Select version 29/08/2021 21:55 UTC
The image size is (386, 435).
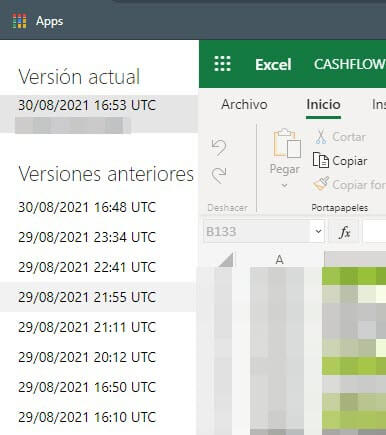tap(97, 297)
